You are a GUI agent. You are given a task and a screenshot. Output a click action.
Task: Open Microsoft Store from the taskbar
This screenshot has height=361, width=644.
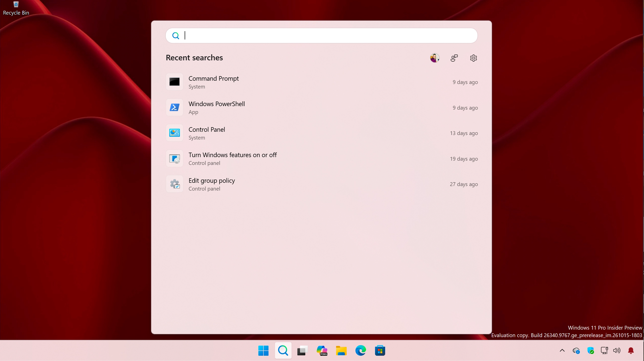(380, 350)
